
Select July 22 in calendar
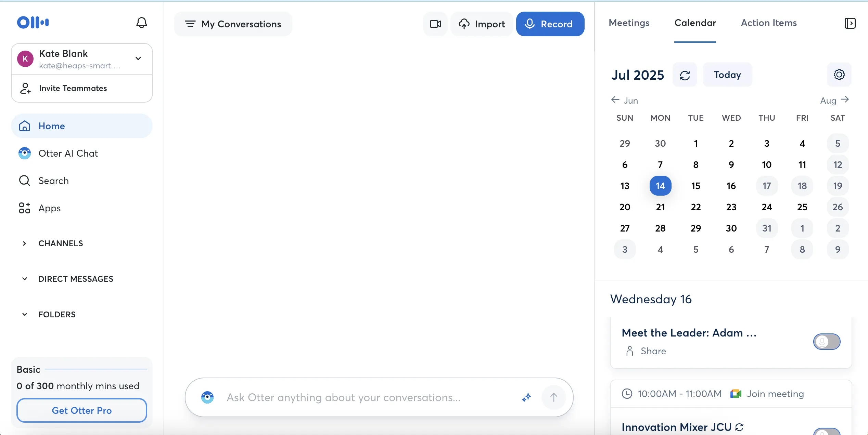[696, 207]
